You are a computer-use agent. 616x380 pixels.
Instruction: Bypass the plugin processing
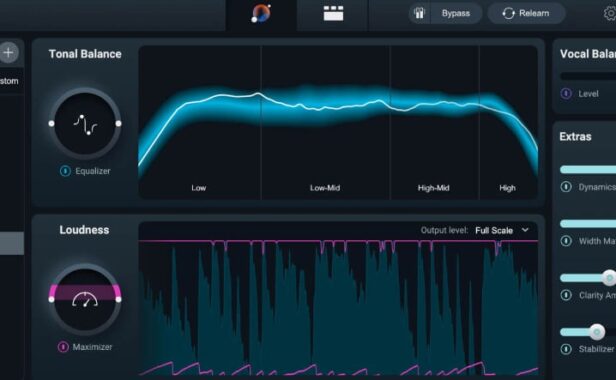pos(456,13)
